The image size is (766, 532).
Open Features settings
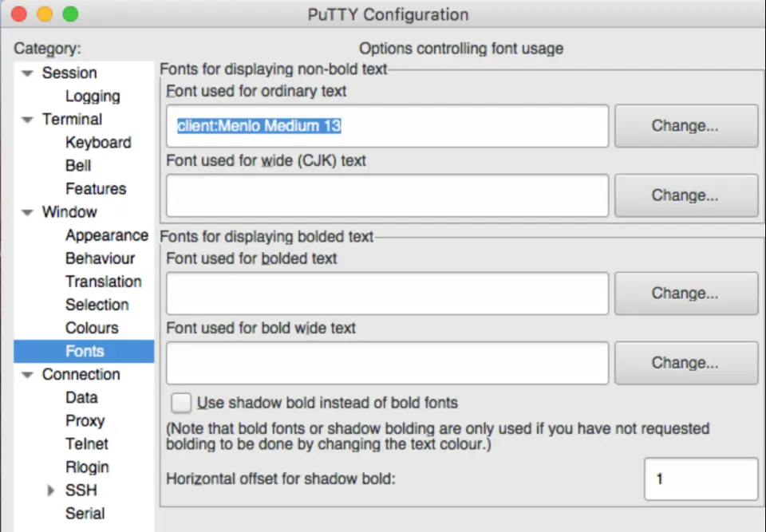pos(96,189)
